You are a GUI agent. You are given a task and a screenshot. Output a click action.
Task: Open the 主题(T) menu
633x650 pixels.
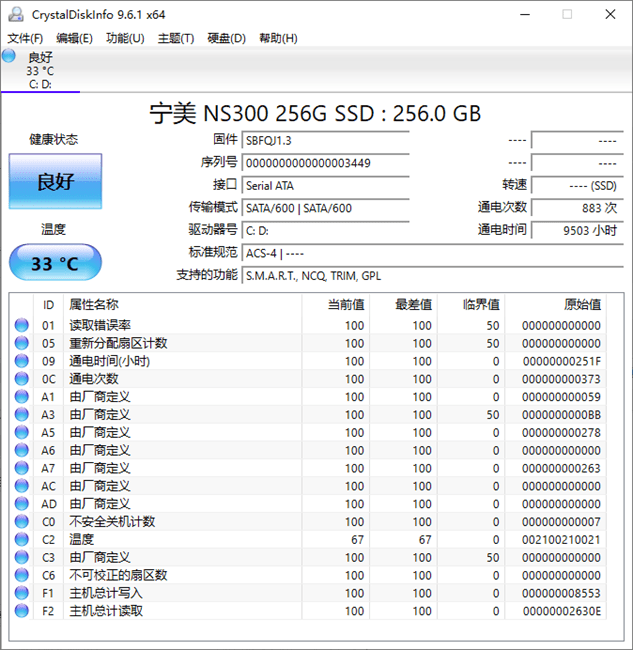176,39
